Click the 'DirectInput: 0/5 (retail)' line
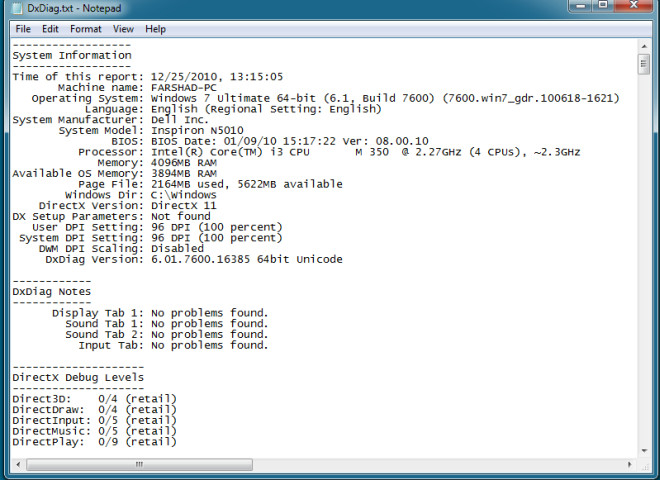 point(94,420)
